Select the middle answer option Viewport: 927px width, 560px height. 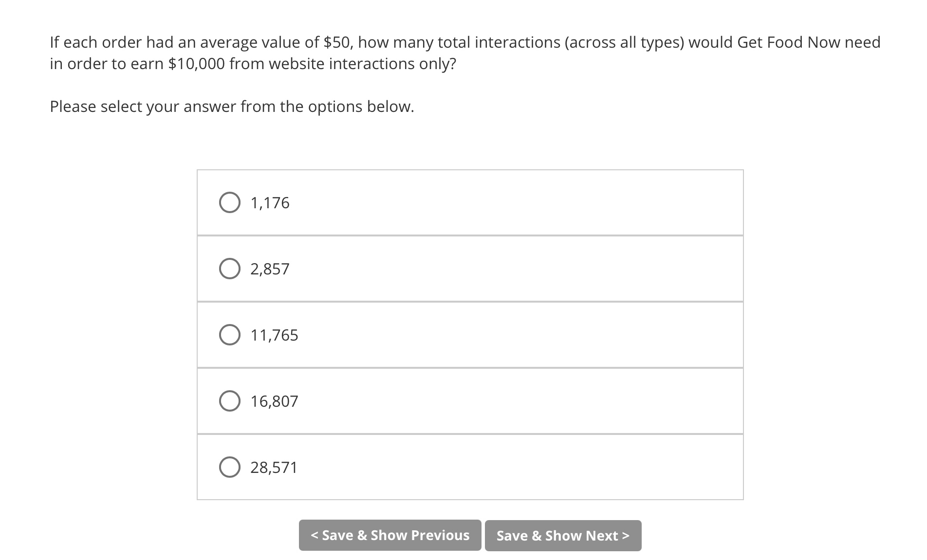click(x=230, y=334)
